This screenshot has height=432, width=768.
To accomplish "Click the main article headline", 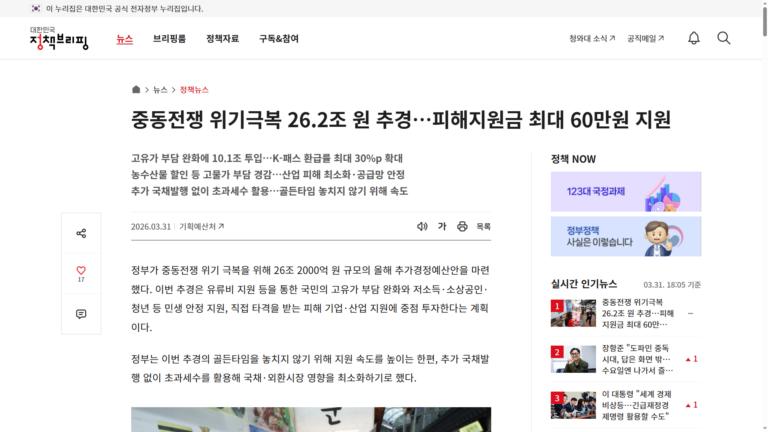I will click(x=401, y=120).
